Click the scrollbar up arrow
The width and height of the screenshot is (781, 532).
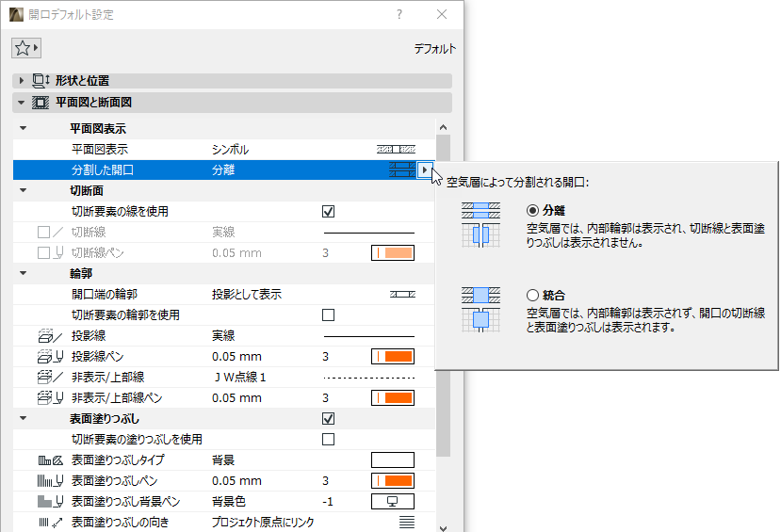pyautogui.click(x=444, y=127)
